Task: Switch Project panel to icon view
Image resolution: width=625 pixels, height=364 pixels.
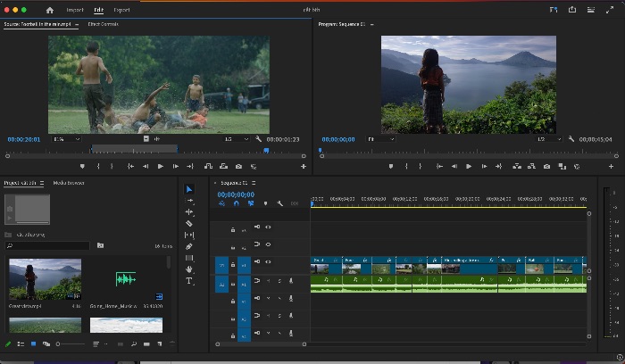Action: pyautogui.click(x=34, y=344)
